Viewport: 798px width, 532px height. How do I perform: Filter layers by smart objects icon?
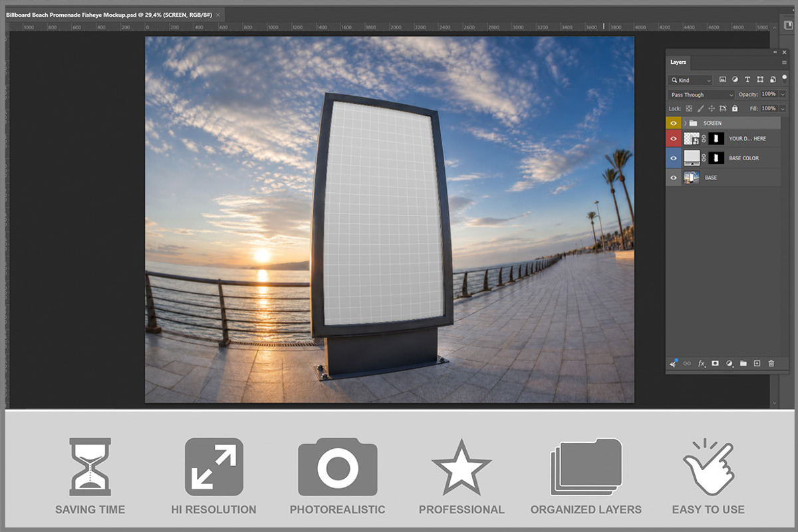[773, 79]
